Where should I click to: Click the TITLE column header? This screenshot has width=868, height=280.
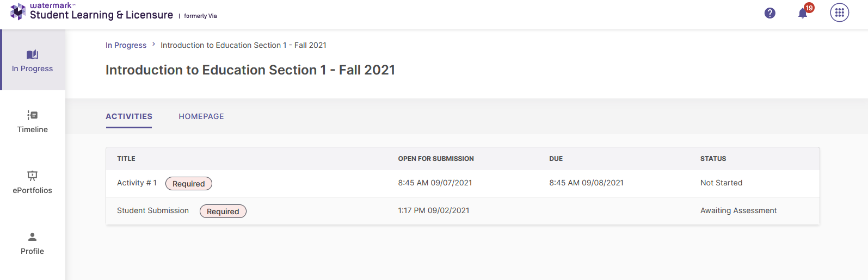click(x=126, y=159)
